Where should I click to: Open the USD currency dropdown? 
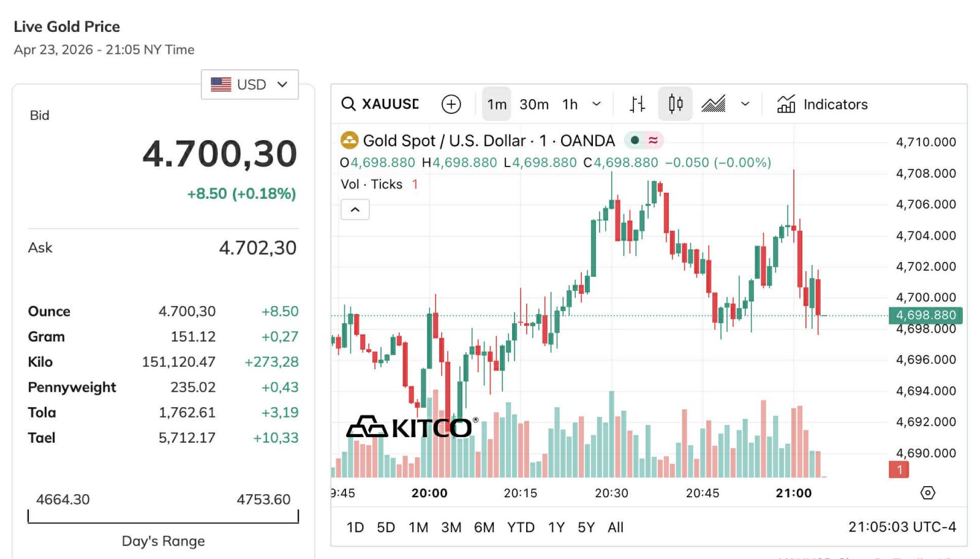click(x=250, y=84)
